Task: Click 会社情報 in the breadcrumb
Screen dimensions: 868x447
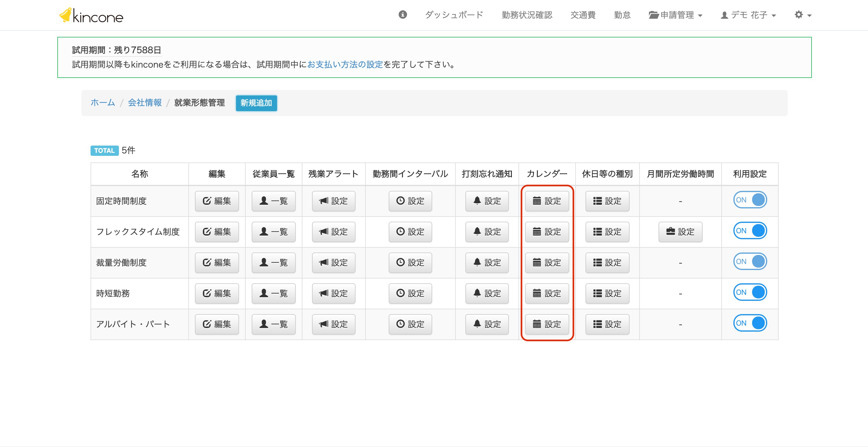Action: pyautogui.click(x=145, y=102)
